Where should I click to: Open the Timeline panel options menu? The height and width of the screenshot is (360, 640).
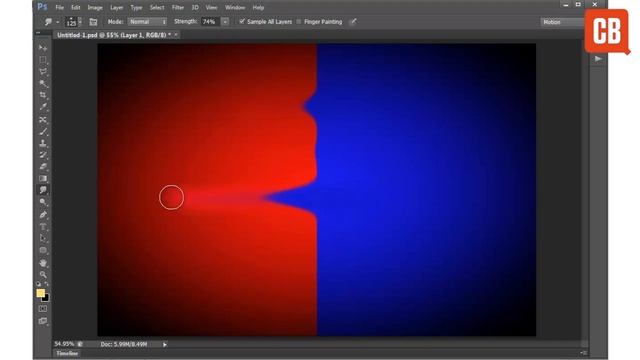[583, 353]
